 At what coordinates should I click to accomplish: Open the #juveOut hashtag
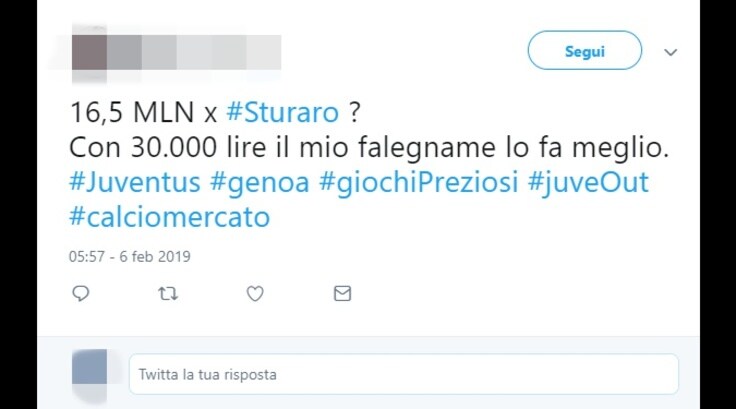click(588, 183)
